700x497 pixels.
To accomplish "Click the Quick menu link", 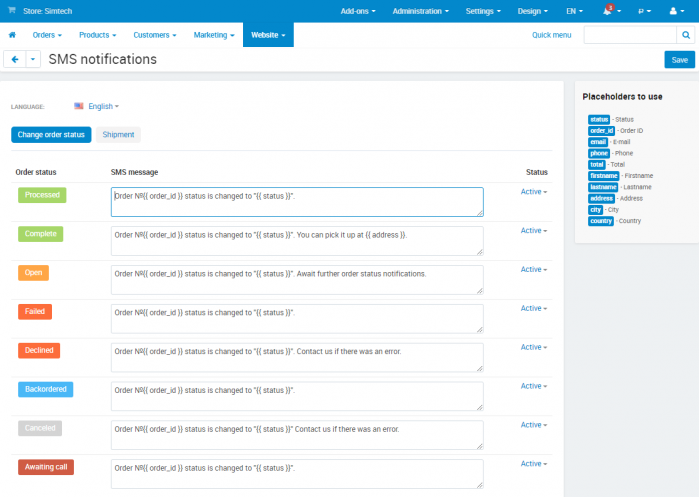I will click(551, 35).
